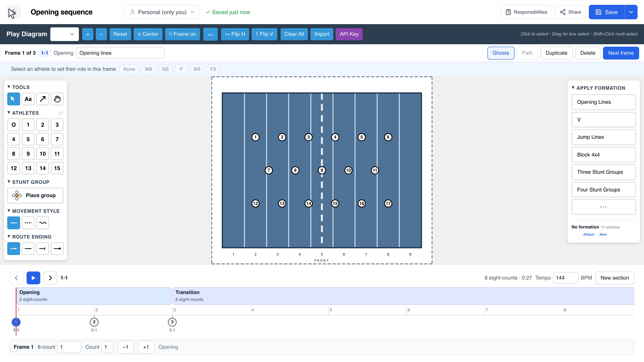Select the hand pan tool
Image resolution: width=644 pixels, height=362 pixels.
(57, 99)
